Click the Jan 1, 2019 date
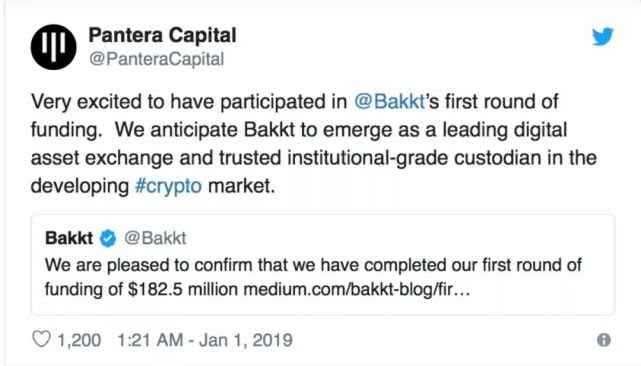641x366 pixels. pos(246,340)
